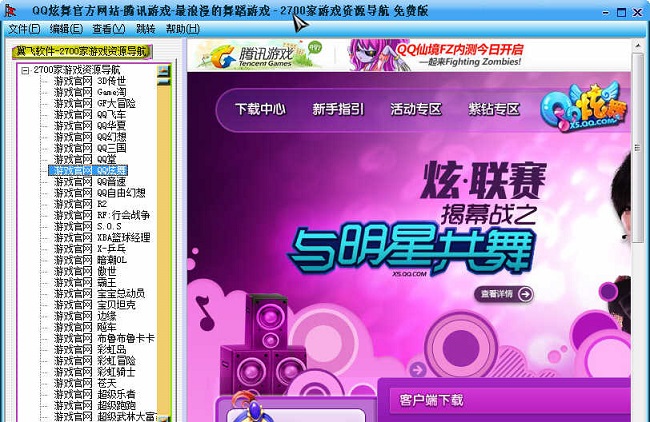Viewport: 650px width, 422px height.
Task: Select tree item 游戏官网 QQ堂
Action: (85, 159)
